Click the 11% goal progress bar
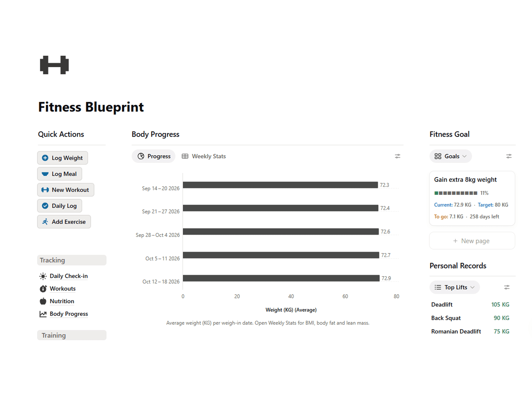The image size is (532, 399). (456, 193)
